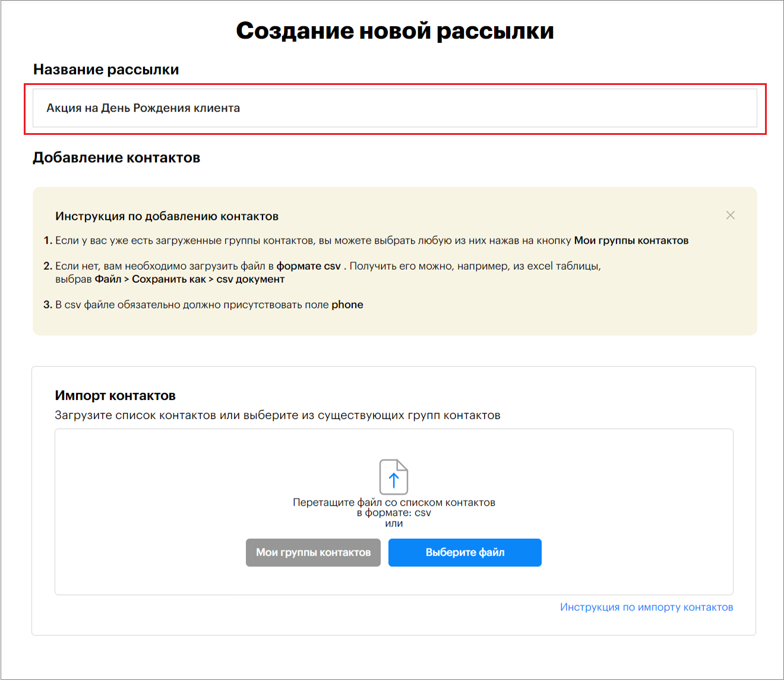Focus the mailing name input field
The height and width of the screenshot is (681, 784).
coord(395,108)
